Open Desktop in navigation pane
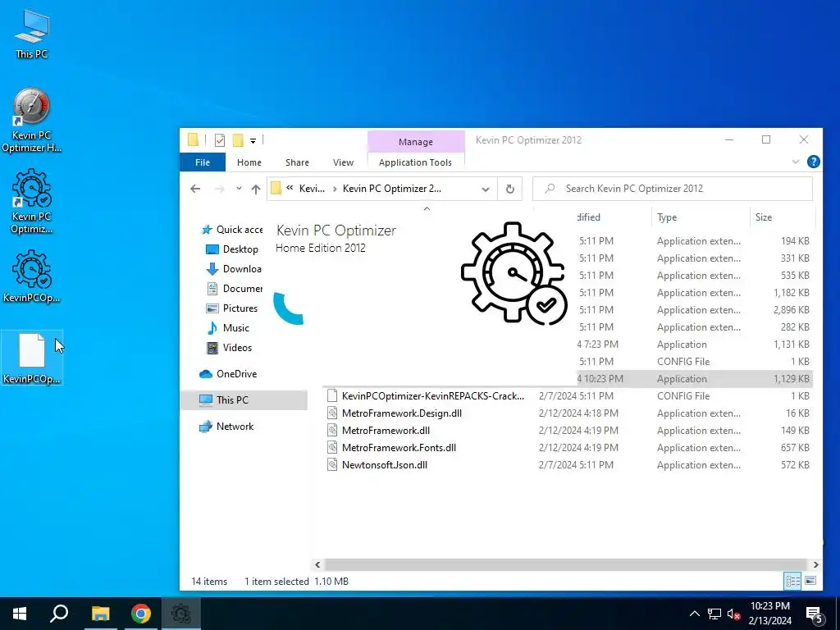Image resolution: width=840 pixels, height=630 pixels. [x=234, y=249]
